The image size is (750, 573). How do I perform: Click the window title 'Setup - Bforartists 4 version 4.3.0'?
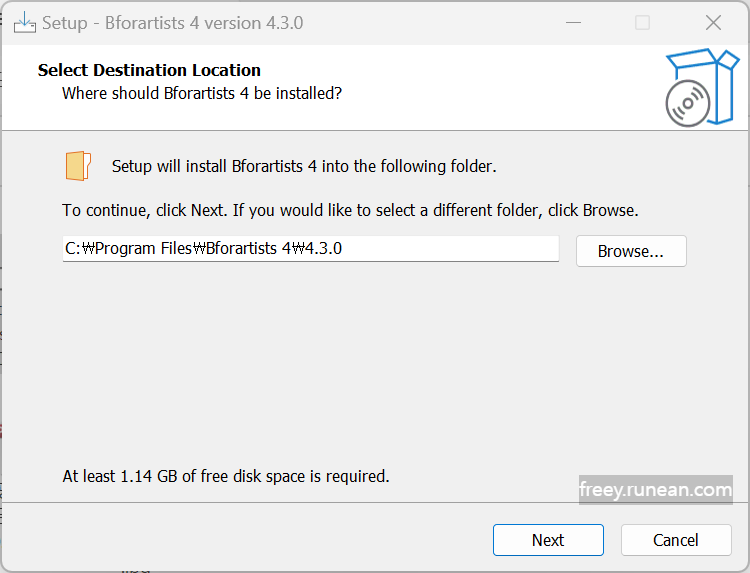pyautogui.click(x=173, y=23)
